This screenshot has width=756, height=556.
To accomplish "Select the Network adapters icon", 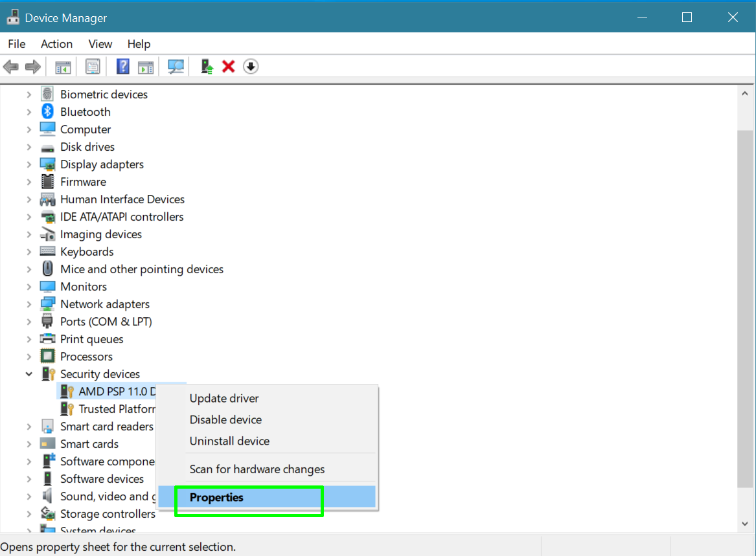I will [47, 304].
